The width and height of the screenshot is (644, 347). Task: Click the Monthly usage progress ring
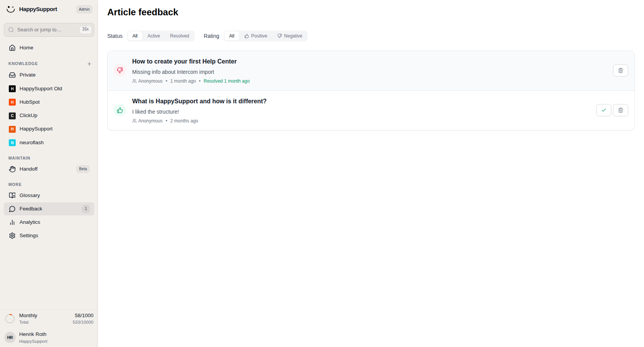10,319
